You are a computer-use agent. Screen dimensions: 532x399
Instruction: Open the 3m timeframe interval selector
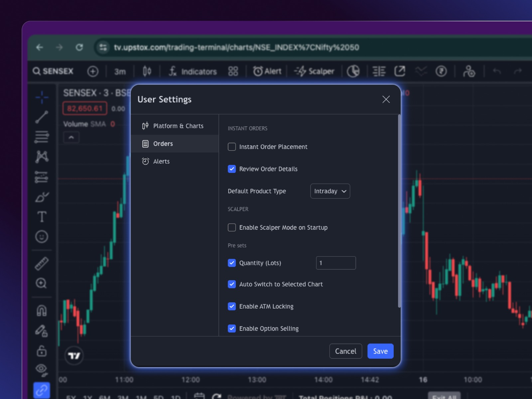120,71
